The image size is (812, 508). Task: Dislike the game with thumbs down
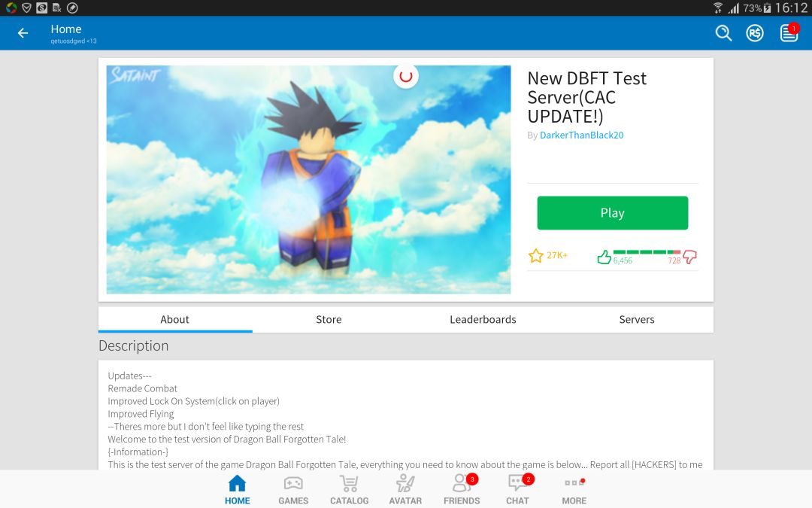click(x=689, y=257)
